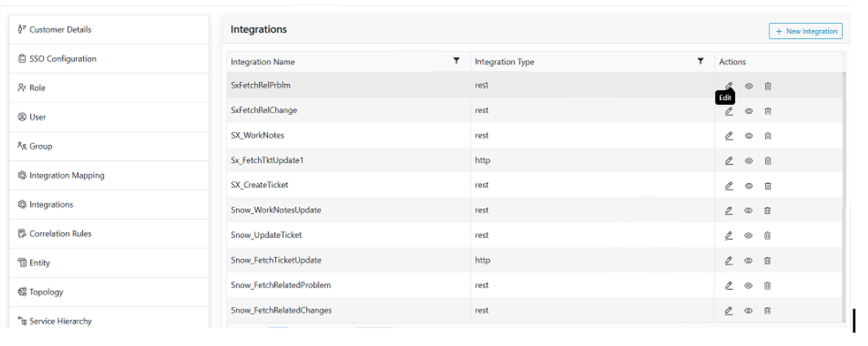Open Customer Details in the sidebar
Viewport: 868px width, 346px height.
click(x=60, y=29)
